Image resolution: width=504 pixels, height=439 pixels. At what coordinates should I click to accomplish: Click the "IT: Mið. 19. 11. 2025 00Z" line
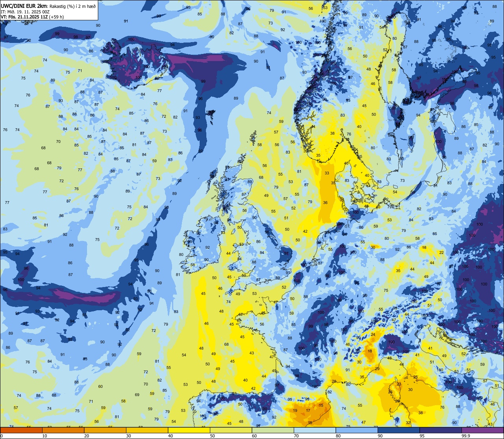(x=25, y=11)
